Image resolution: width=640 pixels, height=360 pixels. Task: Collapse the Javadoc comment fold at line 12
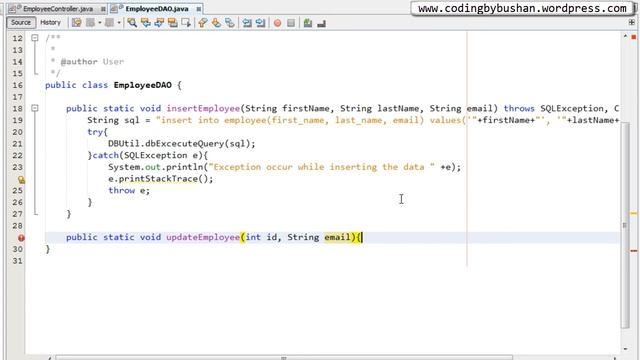[35, 38]
